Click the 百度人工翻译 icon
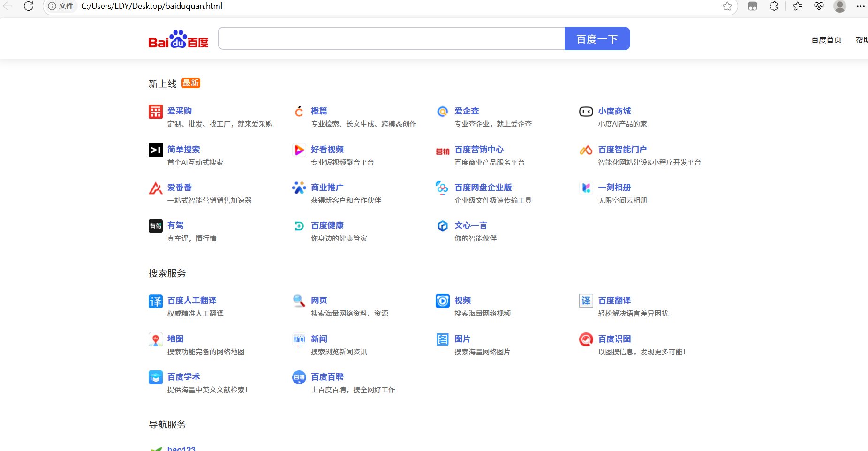Viewport: 868px width, 451px height. (156, 301)
